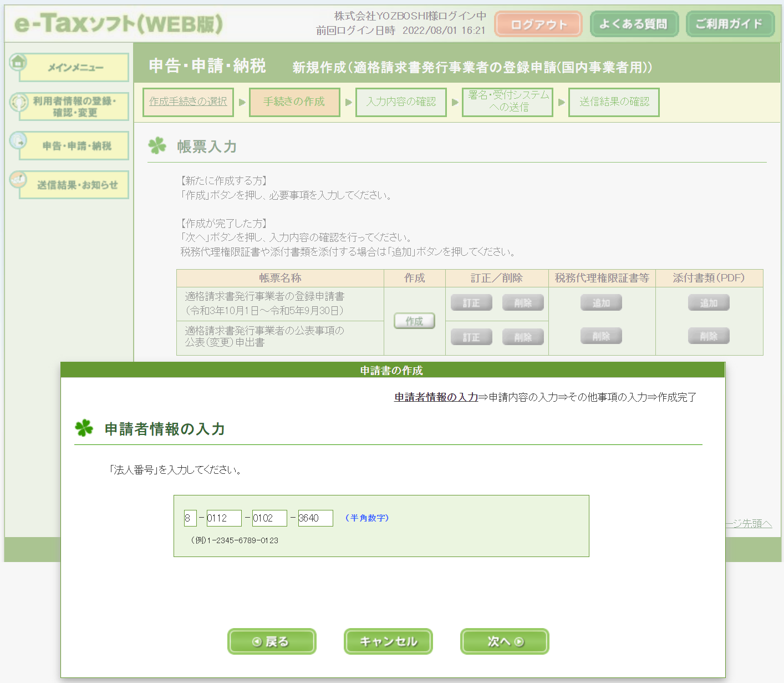This screenshot has width=784, height=683.
Task: Click the 作成 button in the table
Action: [414, 321]
